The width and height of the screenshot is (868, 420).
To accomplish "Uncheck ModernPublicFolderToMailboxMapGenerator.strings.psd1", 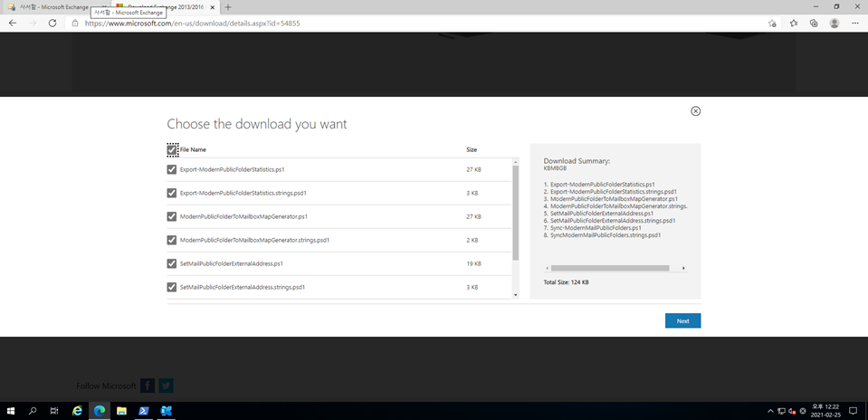I will (172, 240).
